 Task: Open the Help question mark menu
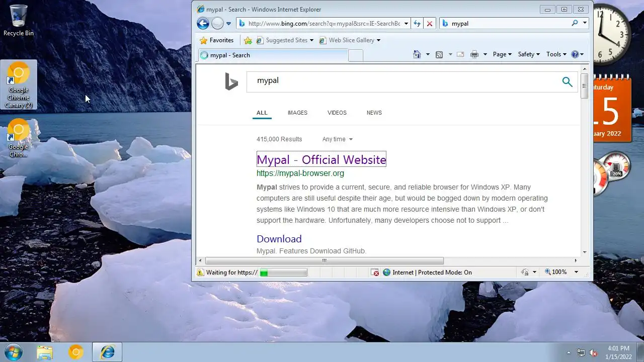click(x=578, y=54)
